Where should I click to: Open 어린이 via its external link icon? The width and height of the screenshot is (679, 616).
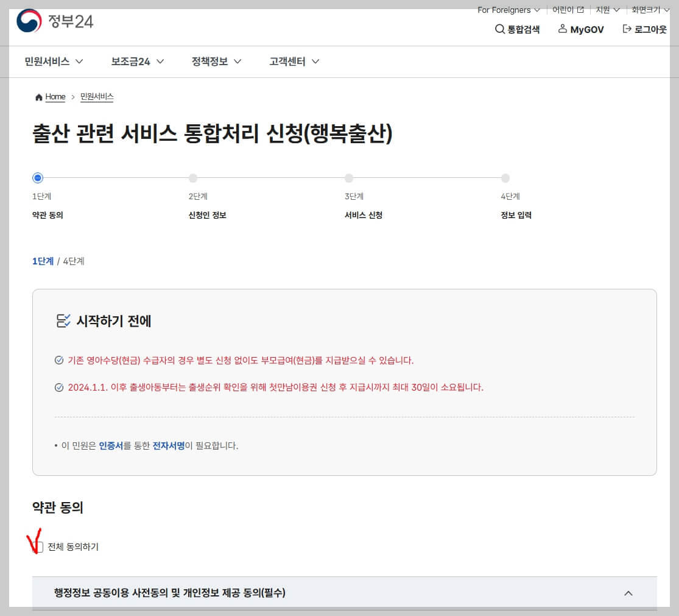(x=580, y=10)
